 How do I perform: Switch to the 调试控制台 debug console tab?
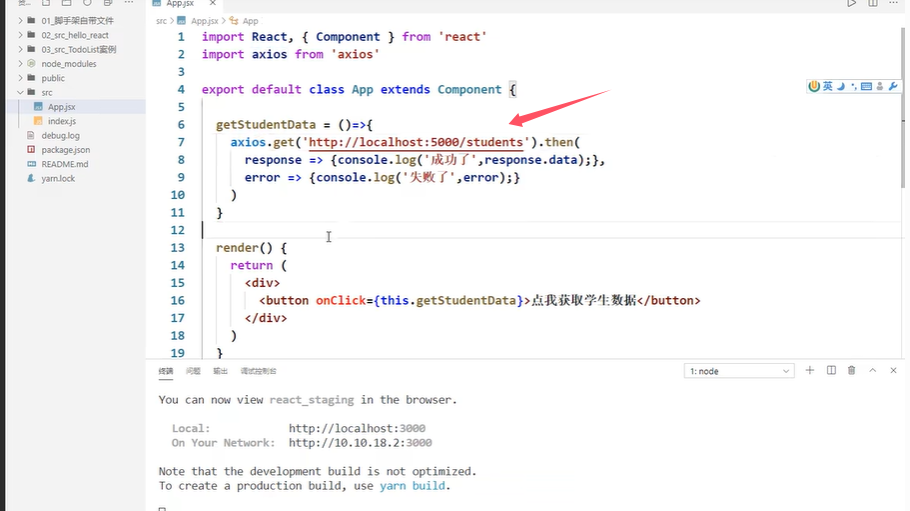(258, 371)
